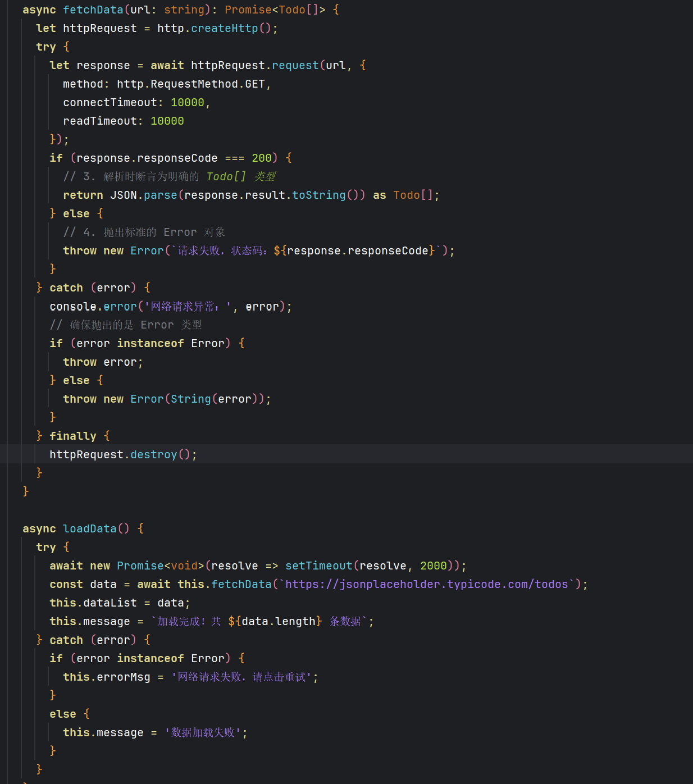Click 'this.dataList = data;' line
Image resolution: width=693 pixels, height=784 pixels.
pyautogui.click(x=120, y=603)
